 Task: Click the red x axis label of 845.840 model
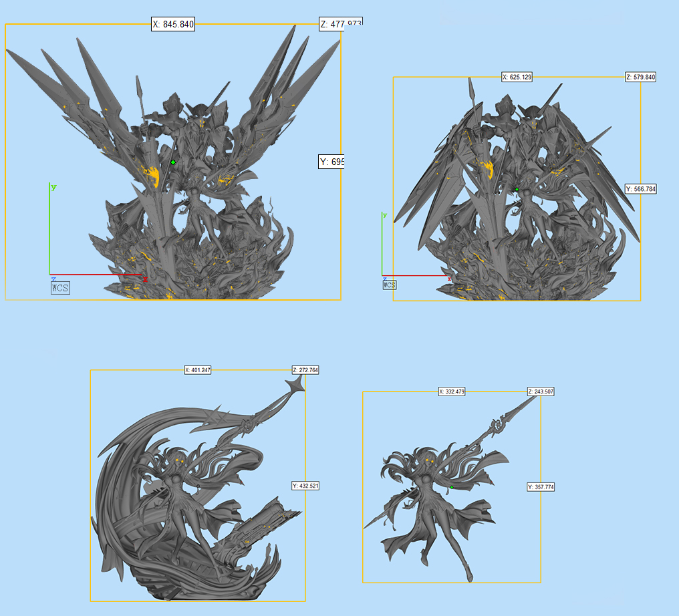(x=145, y=279)
